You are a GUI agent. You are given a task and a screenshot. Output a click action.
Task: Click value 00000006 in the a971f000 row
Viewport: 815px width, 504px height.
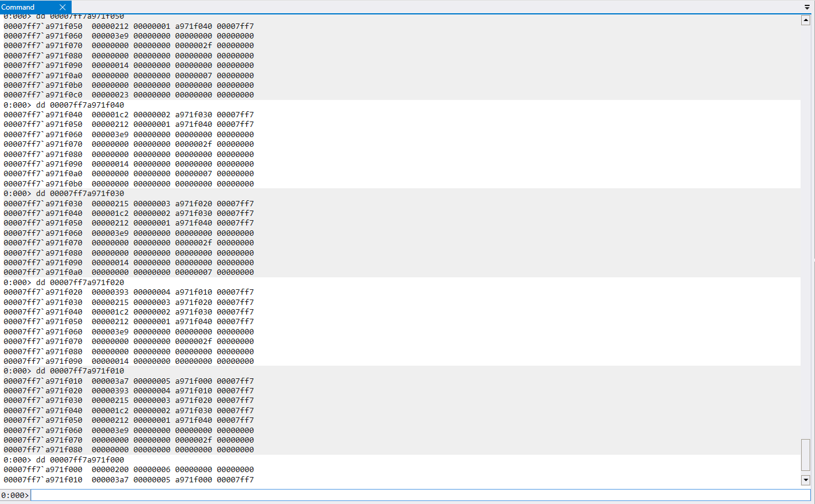coord(152,470)
